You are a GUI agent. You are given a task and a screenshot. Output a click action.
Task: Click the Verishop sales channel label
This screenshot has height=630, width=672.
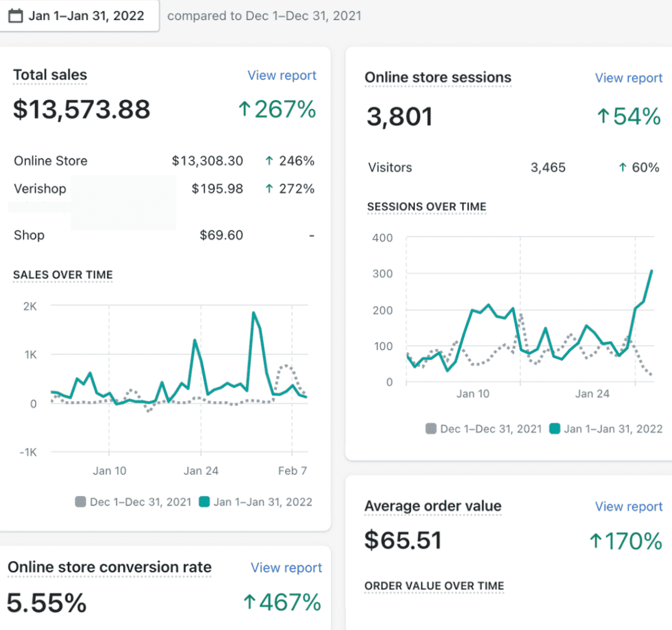pyautogui.click(x=40, y=188)
